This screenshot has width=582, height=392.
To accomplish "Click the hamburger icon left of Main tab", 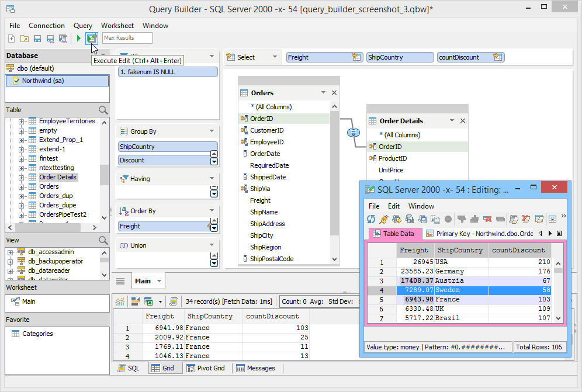I will [120, 281].
